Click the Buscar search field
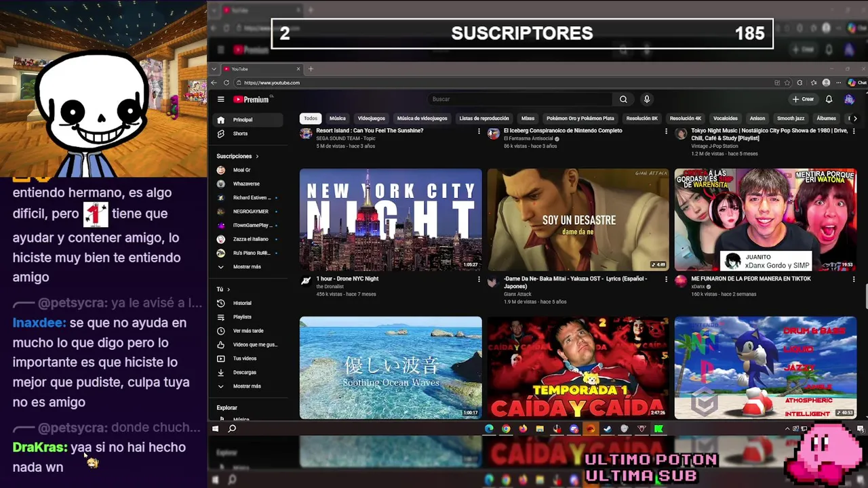The image size is (868, 488). pos(519,99)
